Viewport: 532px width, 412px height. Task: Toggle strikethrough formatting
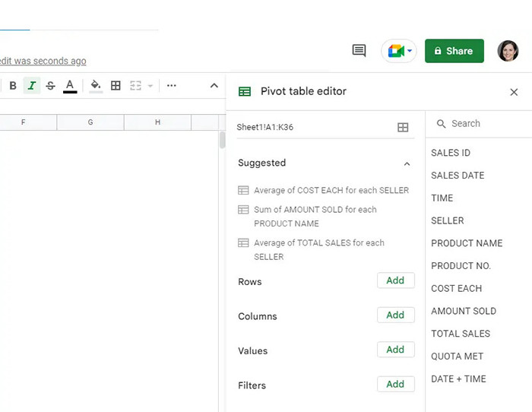50,86
